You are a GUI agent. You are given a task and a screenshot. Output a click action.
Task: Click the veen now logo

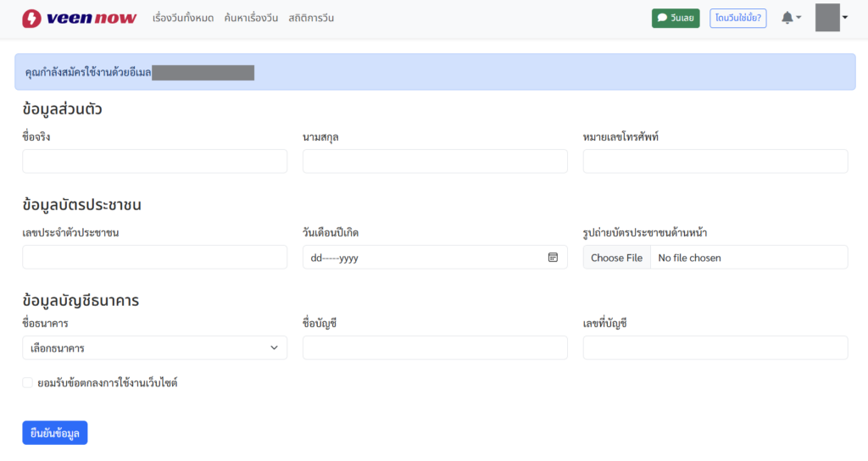pos(79,18)
